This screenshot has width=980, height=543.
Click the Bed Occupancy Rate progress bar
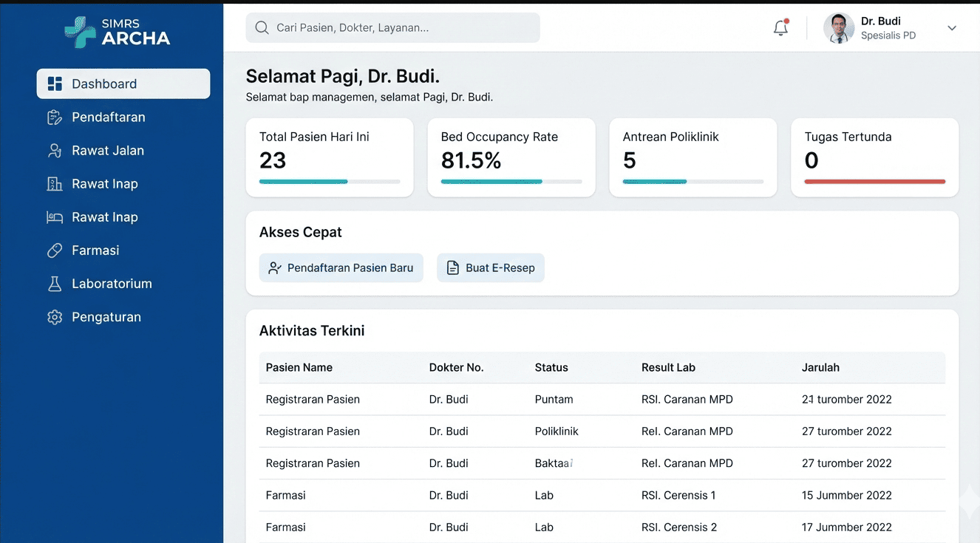click(511, 182)
